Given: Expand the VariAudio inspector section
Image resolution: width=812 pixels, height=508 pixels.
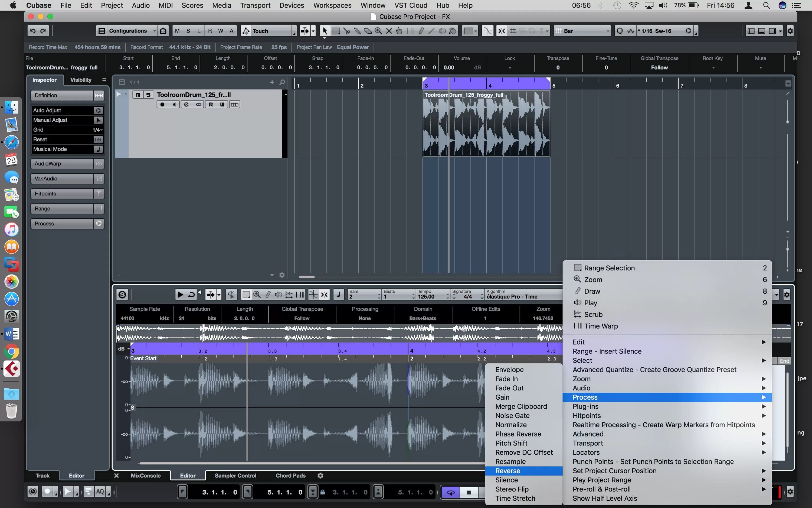Looking at the screenshot, I should (x=67, y=179).
